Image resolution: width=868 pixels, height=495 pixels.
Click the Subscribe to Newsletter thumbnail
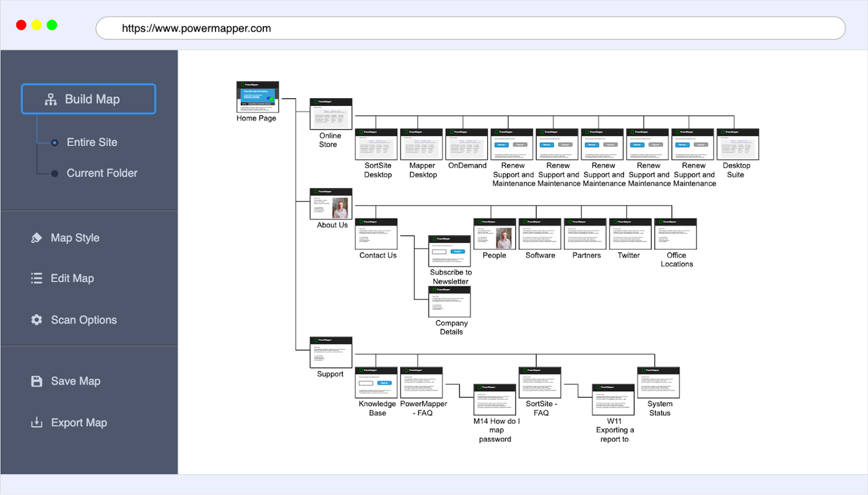pos(449,251)
